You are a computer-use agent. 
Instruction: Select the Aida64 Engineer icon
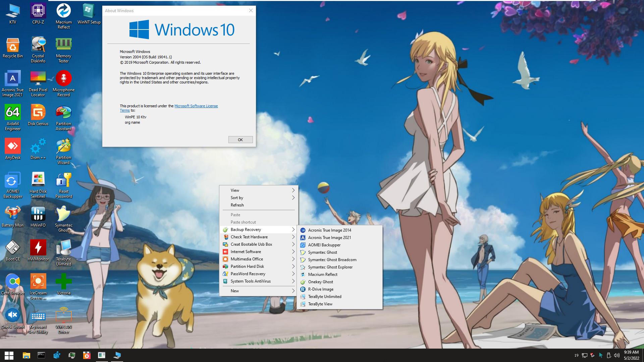(13, 118)
